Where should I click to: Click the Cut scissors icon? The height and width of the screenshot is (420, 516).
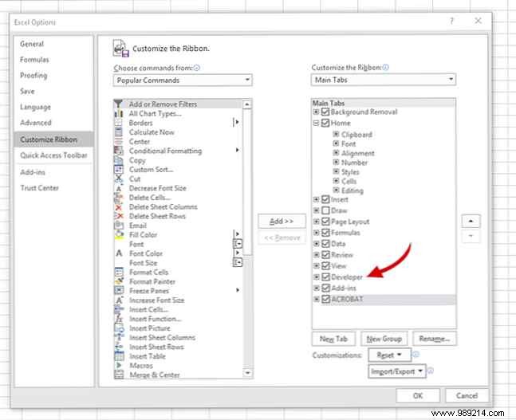(x=118, y=179)
